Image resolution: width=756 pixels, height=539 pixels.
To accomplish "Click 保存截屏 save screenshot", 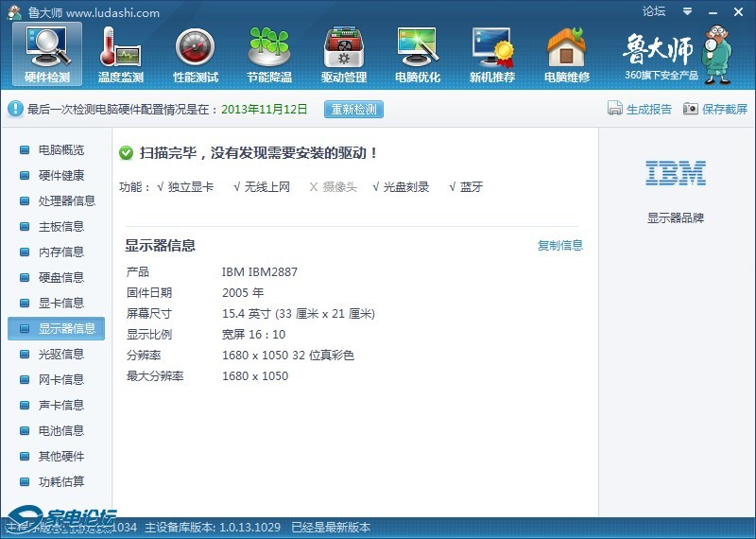I will point(724,109).
